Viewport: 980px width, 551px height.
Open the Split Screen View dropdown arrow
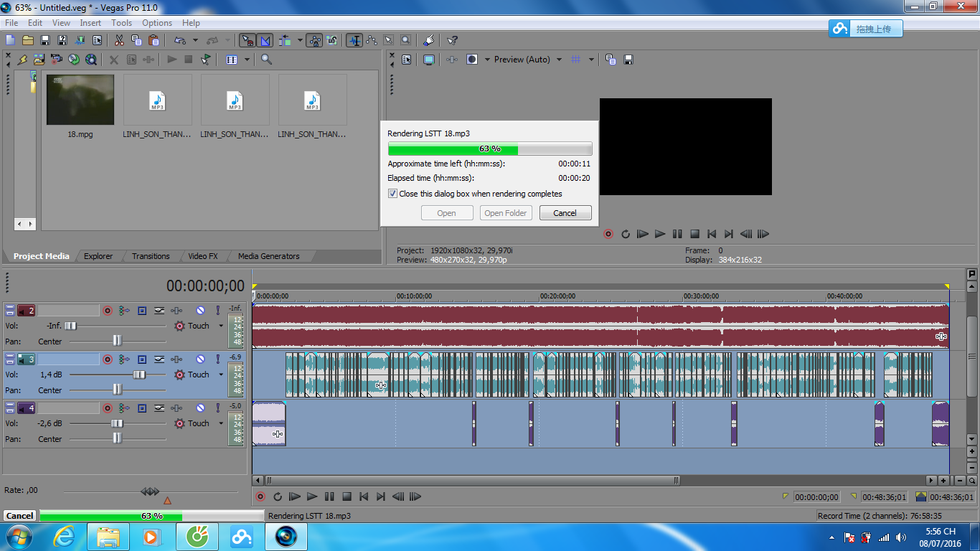(488, 60)
